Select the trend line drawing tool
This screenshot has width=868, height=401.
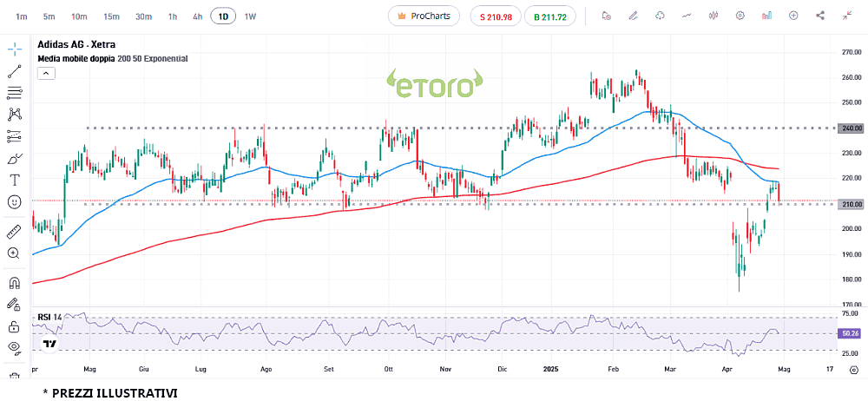click(x=15, y=71)
